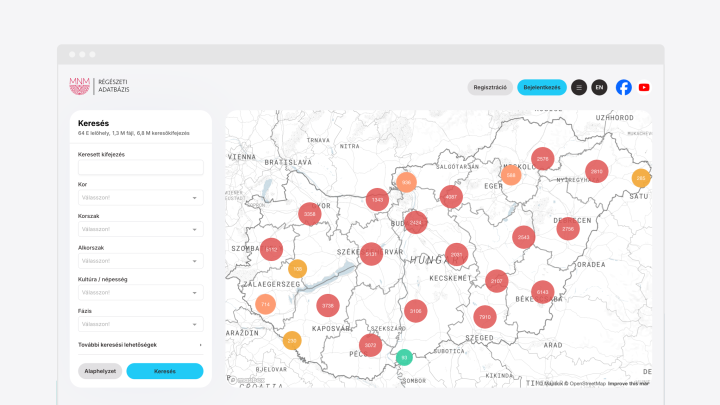Select the 5112 cluster near Szombathely
720x405 pixels.
pos(271,249)
